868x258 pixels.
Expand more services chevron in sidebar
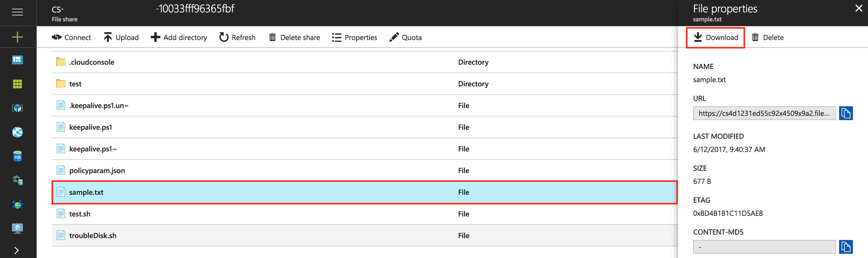(17, 250)
